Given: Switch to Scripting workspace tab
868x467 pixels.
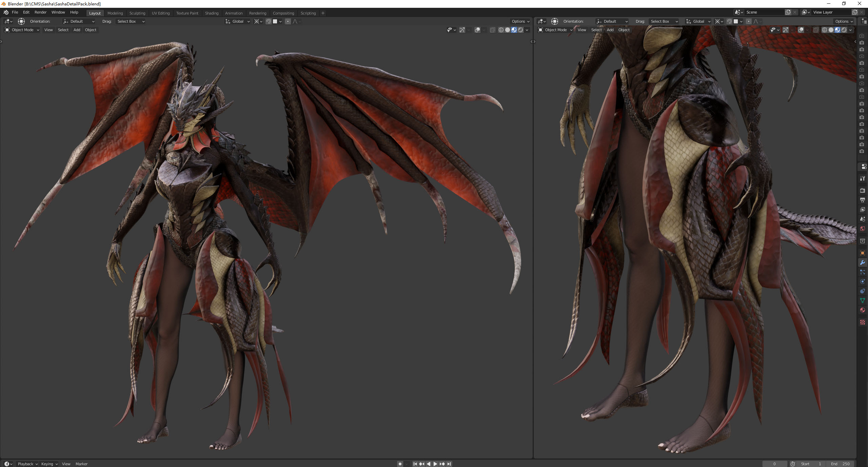Looking at the screenshot, I should point(308,13).
